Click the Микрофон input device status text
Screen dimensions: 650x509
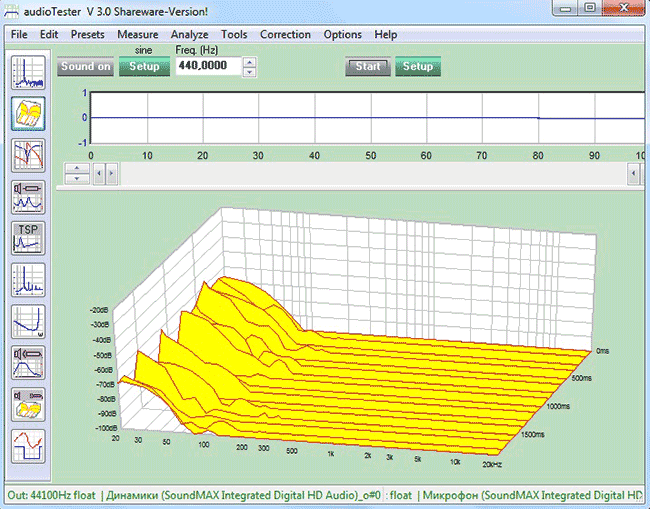(x=533, y=495)
